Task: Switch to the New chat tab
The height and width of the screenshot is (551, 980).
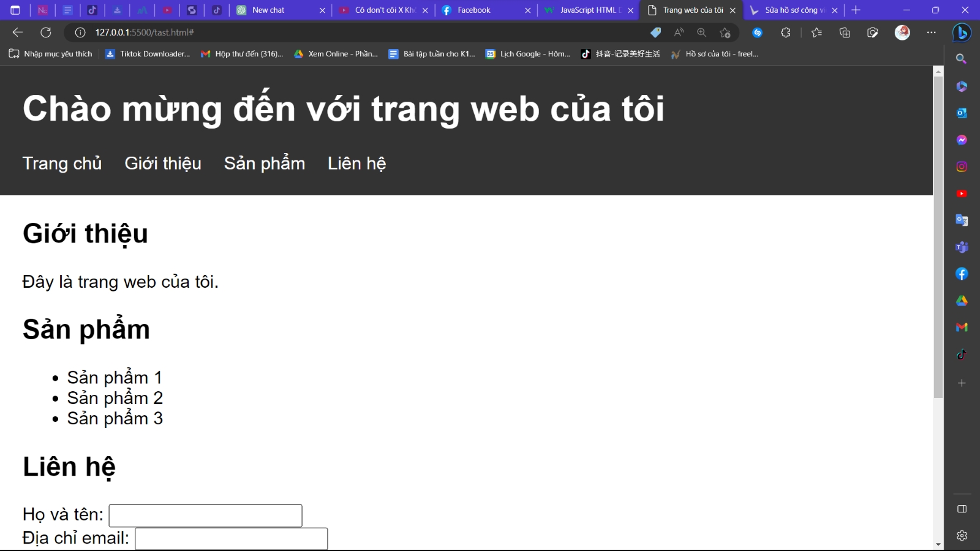Action: click(281, 10)
